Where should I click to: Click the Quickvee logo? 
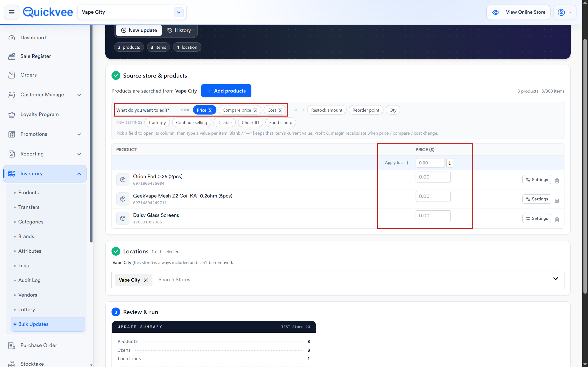coord(48,12)
